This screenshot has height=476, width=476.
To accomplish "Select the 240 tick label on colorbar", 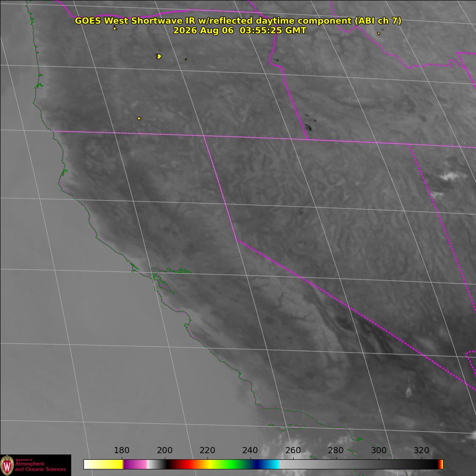I will click(x=250, y=450).
